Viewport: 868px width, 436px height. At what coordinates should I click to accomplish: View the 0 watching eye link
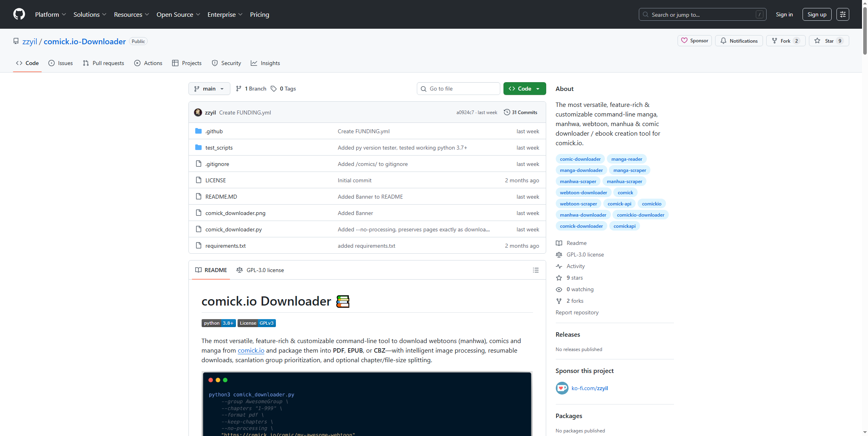click(x=575, y=289)
